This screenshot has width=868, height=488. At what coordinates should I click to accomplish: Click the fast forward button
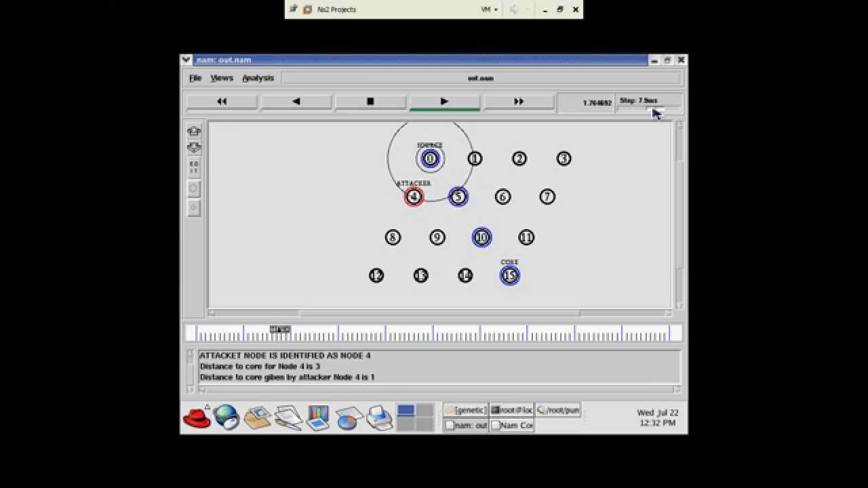519,102
